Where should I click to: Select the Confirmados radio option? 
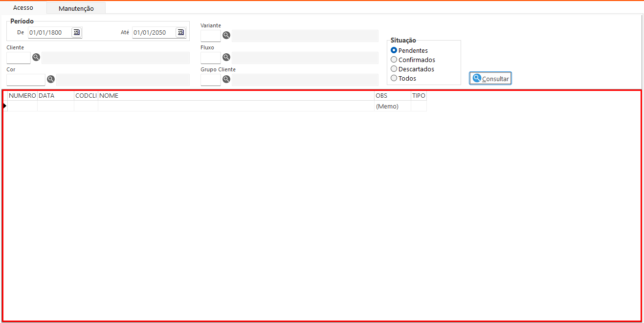[x=394, y=60]
